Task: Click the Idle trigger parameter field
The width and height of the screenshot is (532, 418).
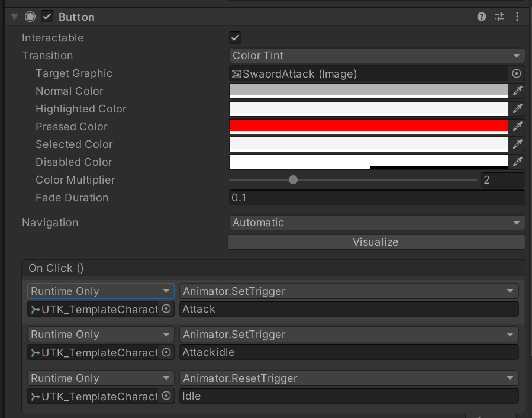Action: tap(349, 396)
